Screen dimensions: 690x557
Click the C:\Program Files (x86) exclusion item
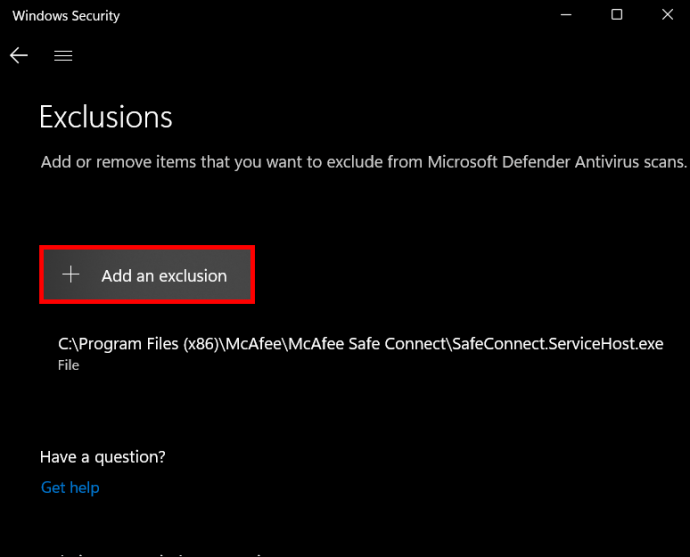(x=360, y=353)
